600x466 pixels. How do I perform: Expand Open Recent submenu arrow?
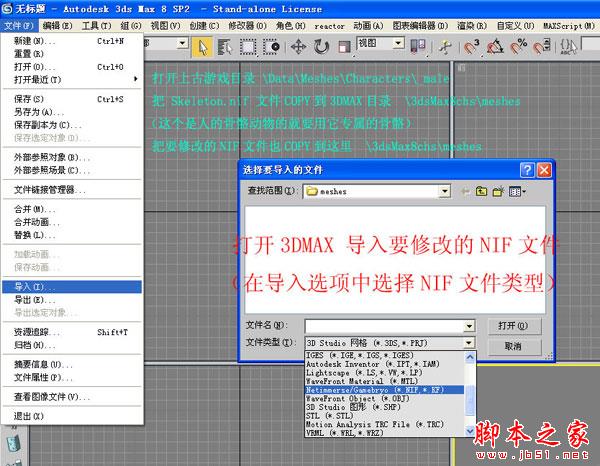pos(135,79)
